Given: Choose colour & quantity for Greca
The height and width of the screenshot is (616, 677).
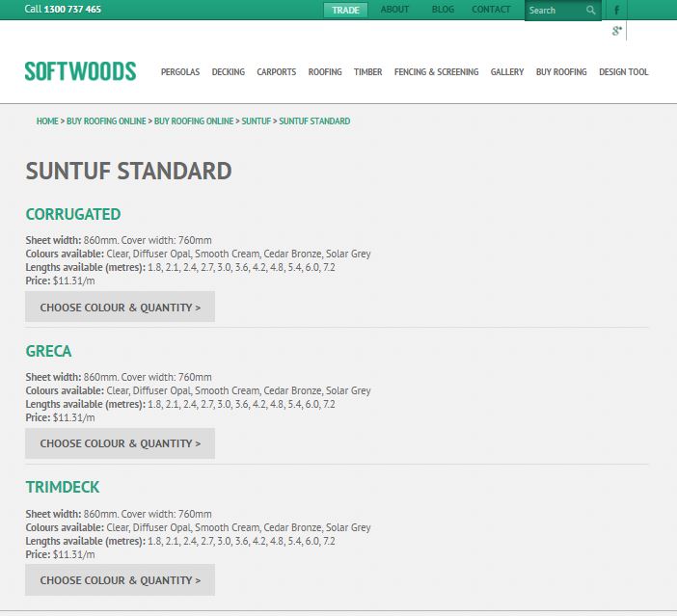Looking at the screenshot, I should [120, 443].
